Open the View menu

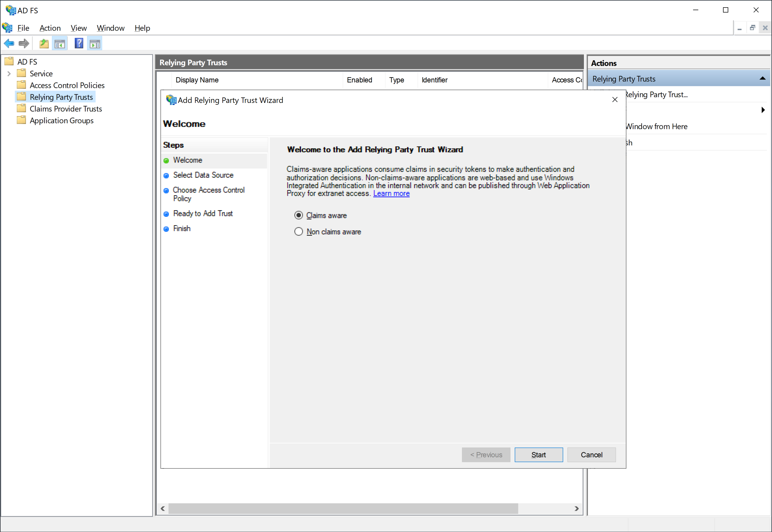tap(79, 28)
